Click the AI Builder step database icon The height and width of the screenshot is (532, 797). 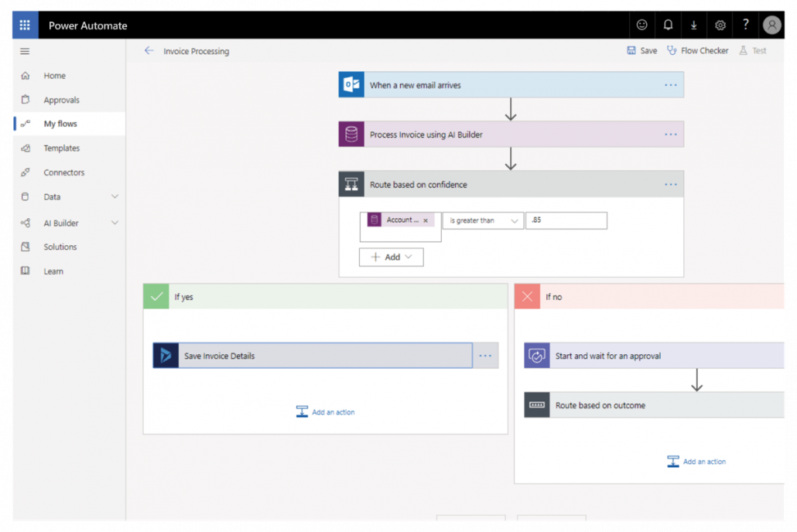click(x=351, y=135)
